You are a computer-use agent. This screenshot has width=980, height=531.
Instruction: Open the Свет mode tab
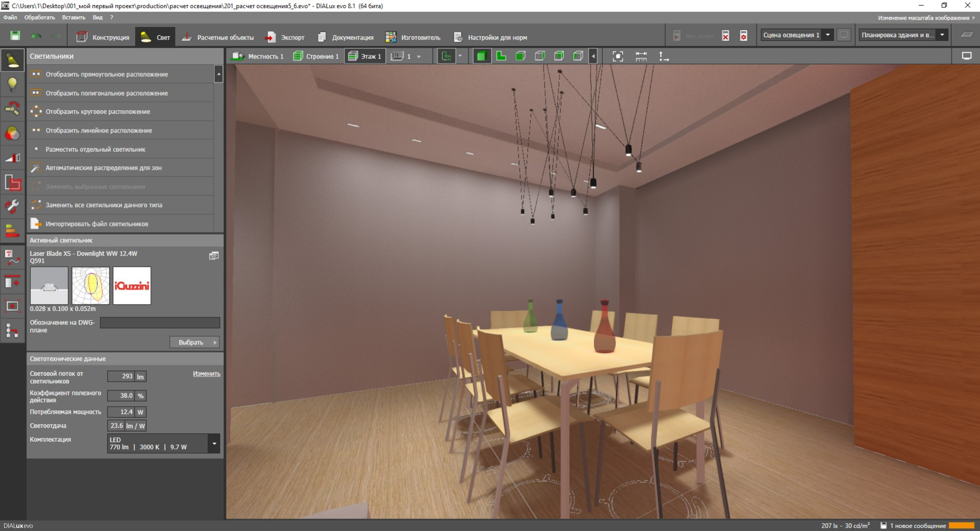156,37
